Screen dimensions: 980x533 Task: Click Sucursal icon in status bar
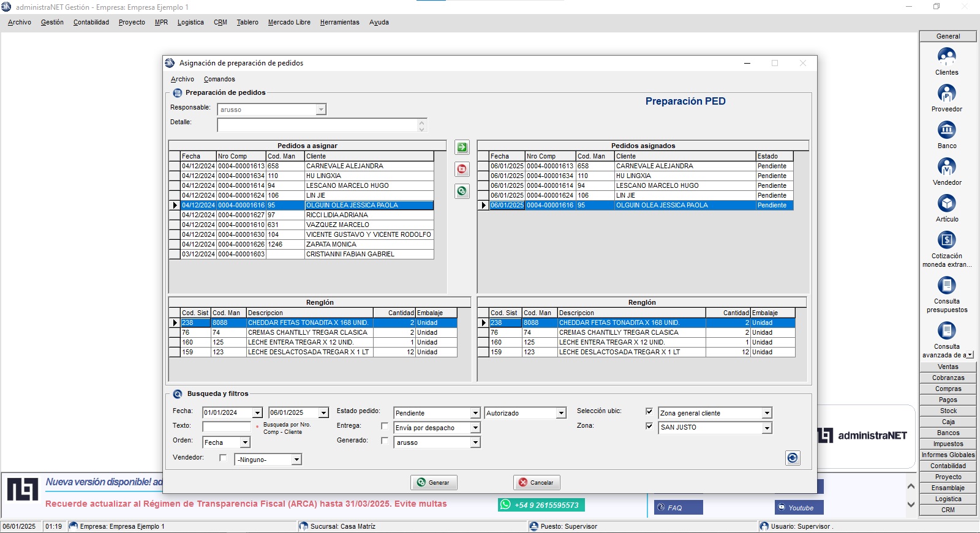pos(303,526)
